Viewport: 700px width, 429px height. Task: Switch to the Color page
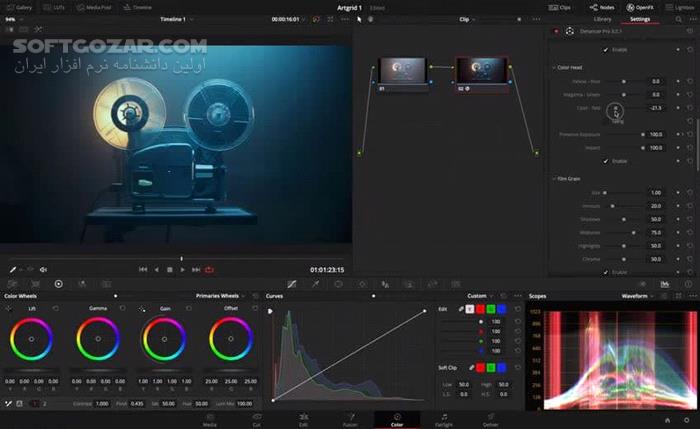[397, 420]
